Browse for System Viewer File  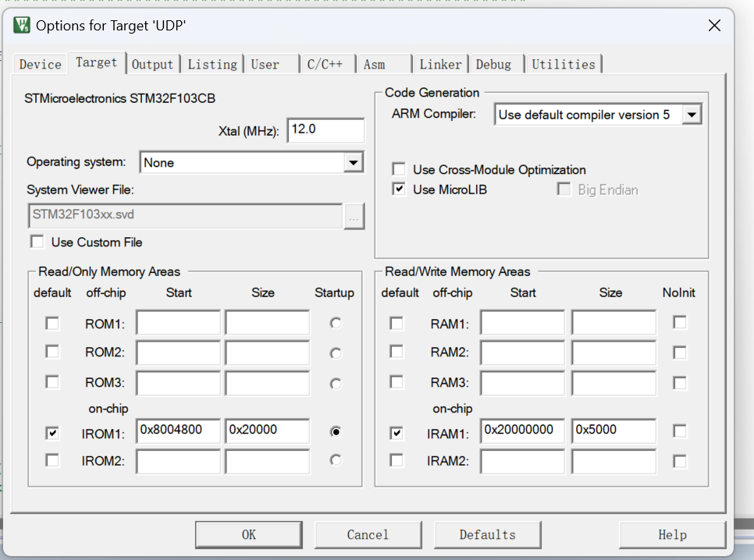354,216
